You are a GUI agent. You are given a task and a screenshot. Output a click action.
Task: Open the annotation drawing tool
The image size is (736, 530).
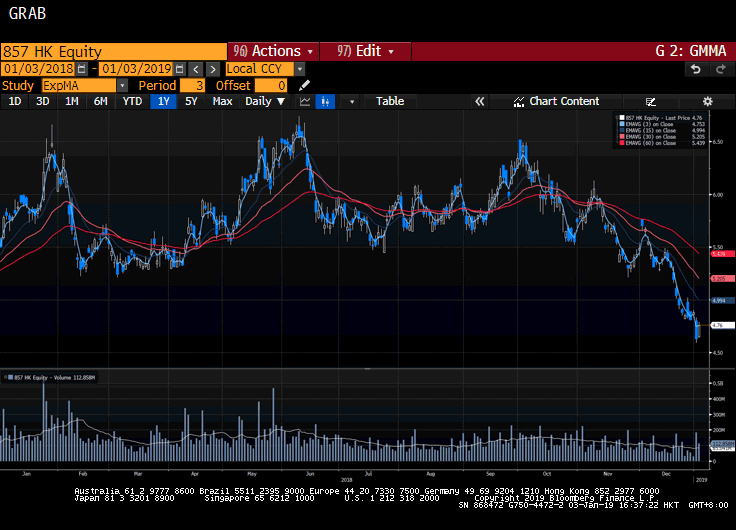(650, 101)
